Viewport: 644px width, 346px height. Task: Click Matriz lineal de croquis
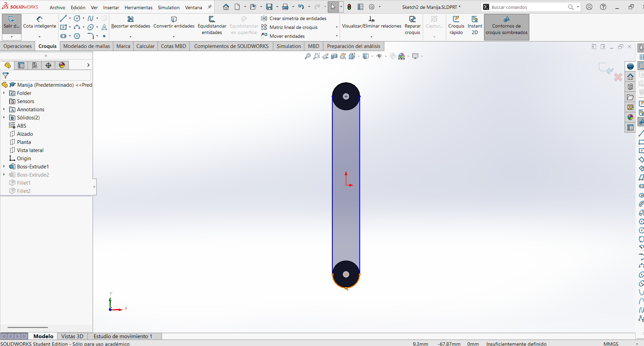(290, 27)
